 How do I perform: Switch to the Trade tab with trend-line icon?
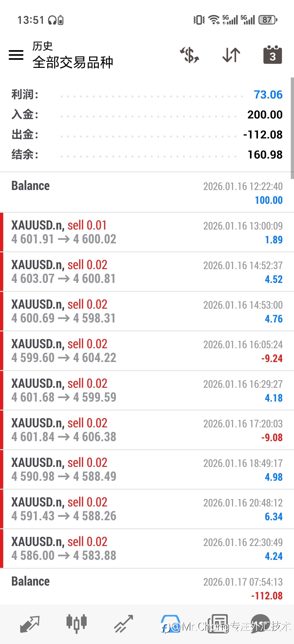[124, 624]
